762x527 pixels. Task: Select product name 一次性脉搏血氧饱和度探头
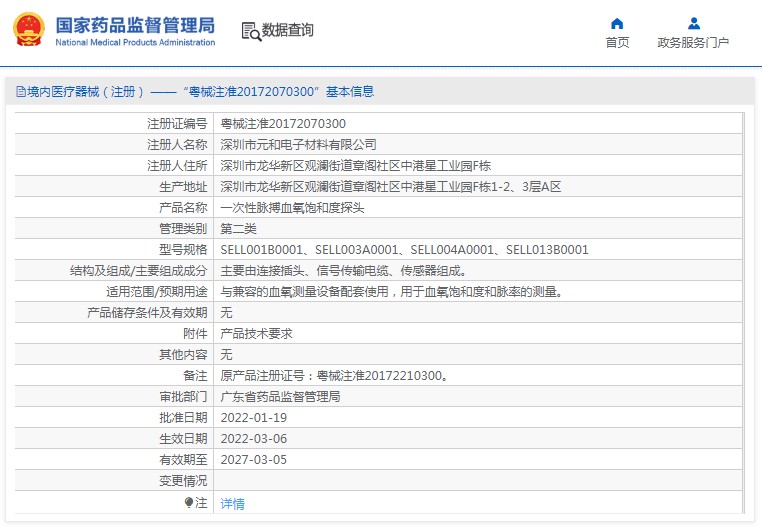(292, 208)
